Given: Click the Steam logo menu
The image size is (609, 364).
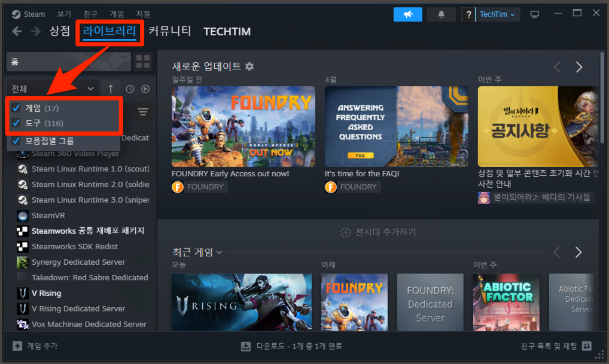Looking at the screenshot, I should point(28,14).
